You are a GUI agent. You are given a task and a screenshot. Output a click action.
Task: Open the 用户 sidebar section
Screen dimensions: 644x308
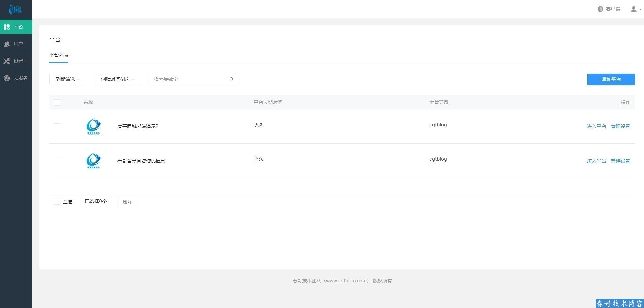pyautogui.click(x=16, y=44)
